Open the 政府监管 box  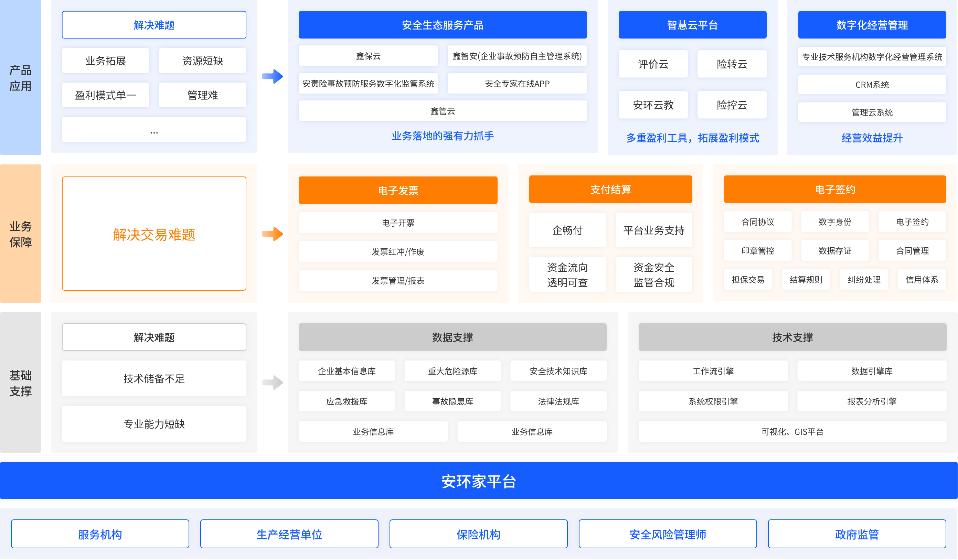tap(857, 534)
